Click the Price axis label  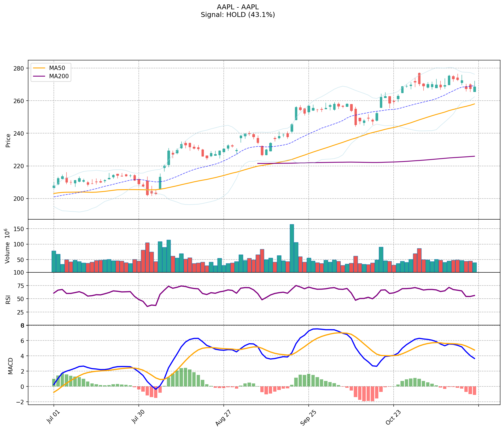[8, 140]
